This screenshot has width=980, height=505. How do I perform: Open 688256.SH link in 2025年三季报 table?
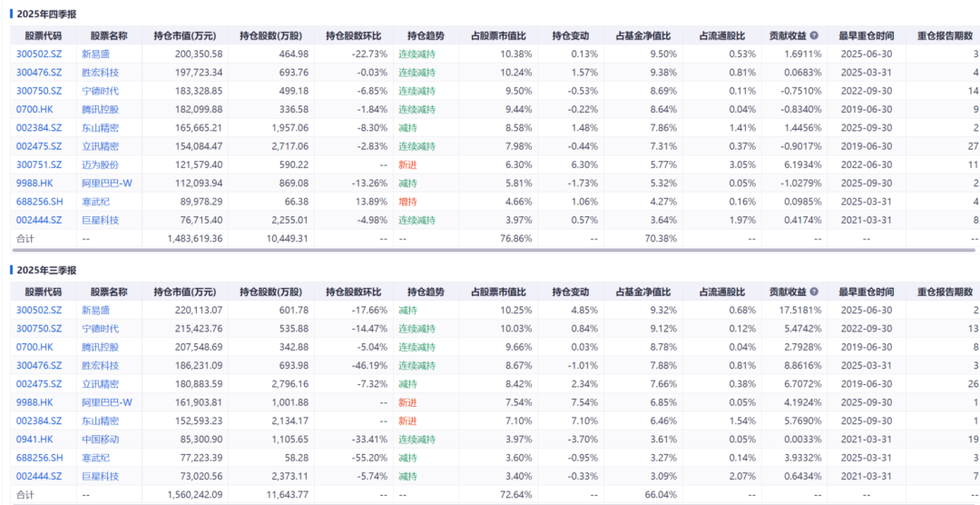(x=38, y=457)
